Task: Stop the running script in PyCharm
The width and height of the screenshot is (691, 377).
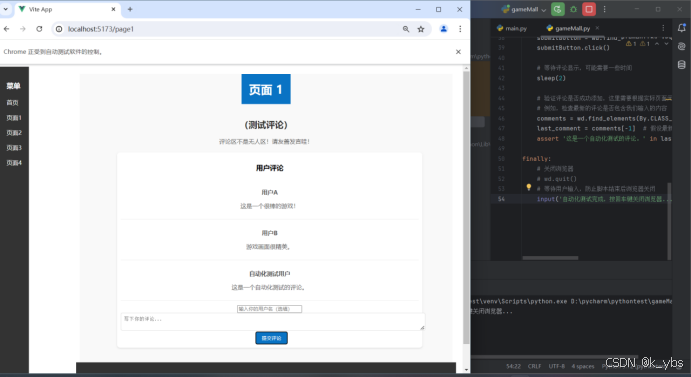Action: pyautogui.click(x=589, y=9)
